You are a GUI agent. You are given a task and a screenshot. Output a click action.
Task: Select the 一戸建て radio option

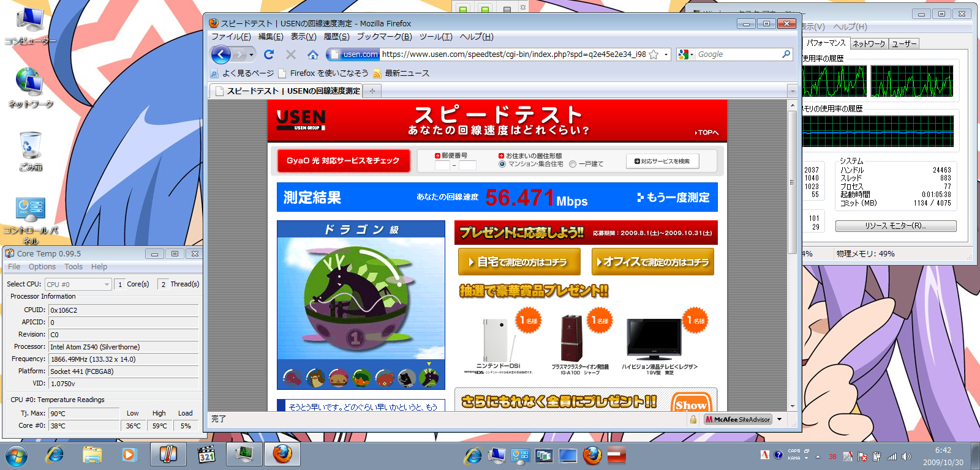pos(573,164)
